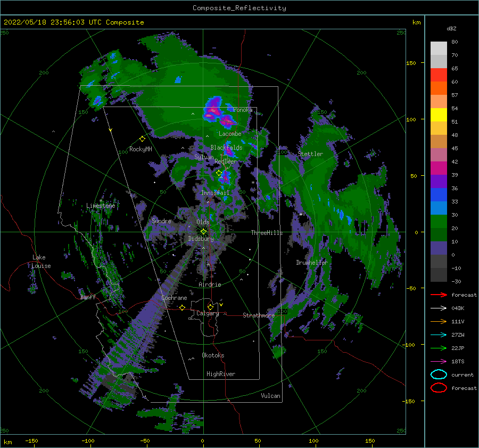Select the cyan current ellipse symbol
The height and width of the screenshot is (448, 479).
pyautogui.click(x=439, y=374)
